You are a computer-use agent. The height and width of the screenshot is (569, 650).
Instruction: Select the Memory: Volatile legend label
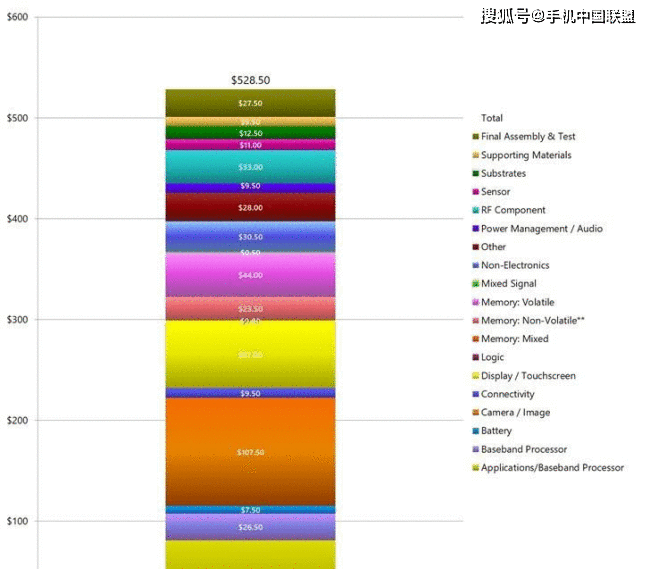tap(517, 302)
